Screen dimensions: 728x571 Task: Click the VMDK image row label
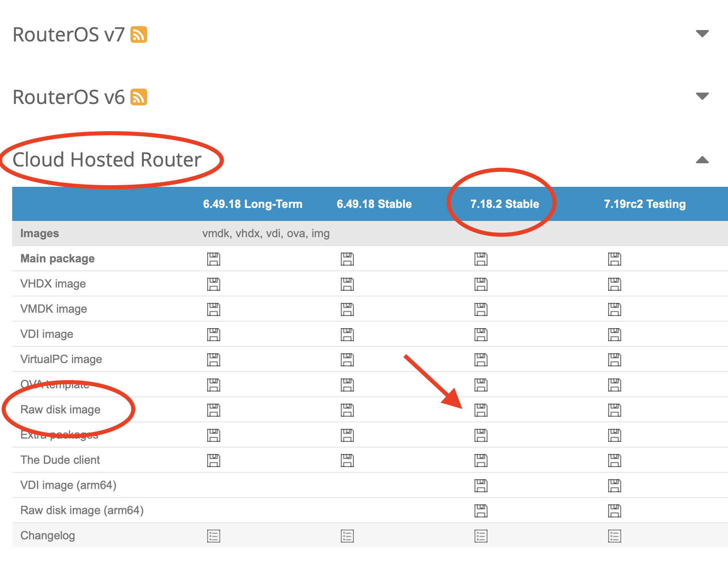[x=54, y=309]
